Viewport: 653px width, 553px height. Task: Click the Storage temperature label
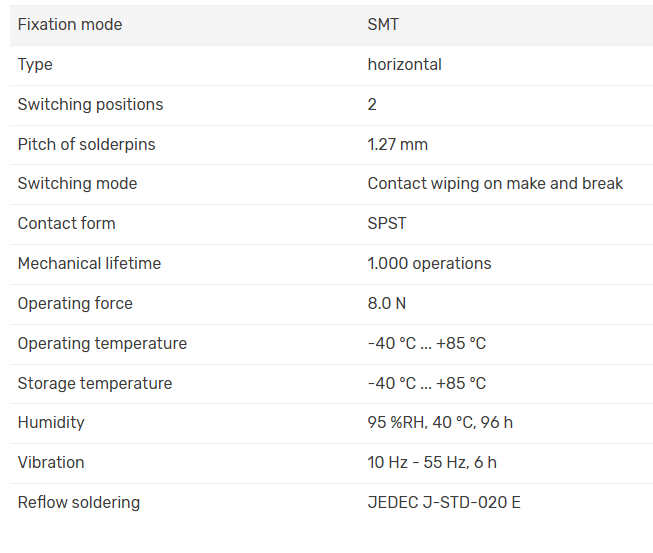point(94,384)
